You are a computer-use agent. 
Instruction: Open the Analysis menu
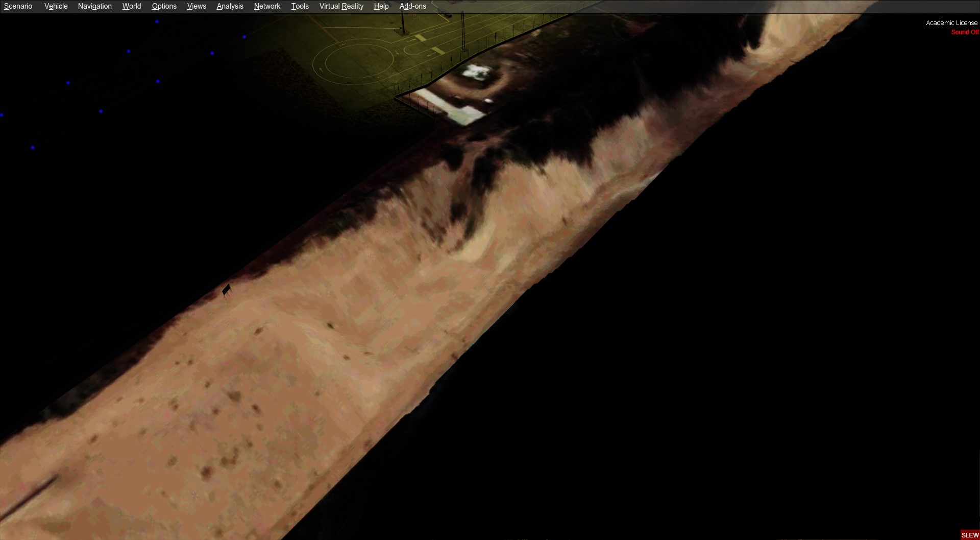click(x=230, y=6)
